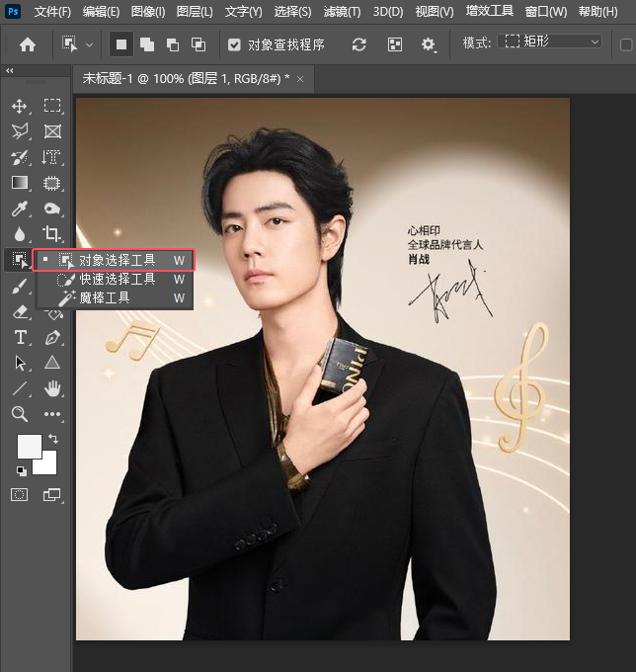
Task: Choose the Intersect with Selection mode button
Action: tap(199, 44)
